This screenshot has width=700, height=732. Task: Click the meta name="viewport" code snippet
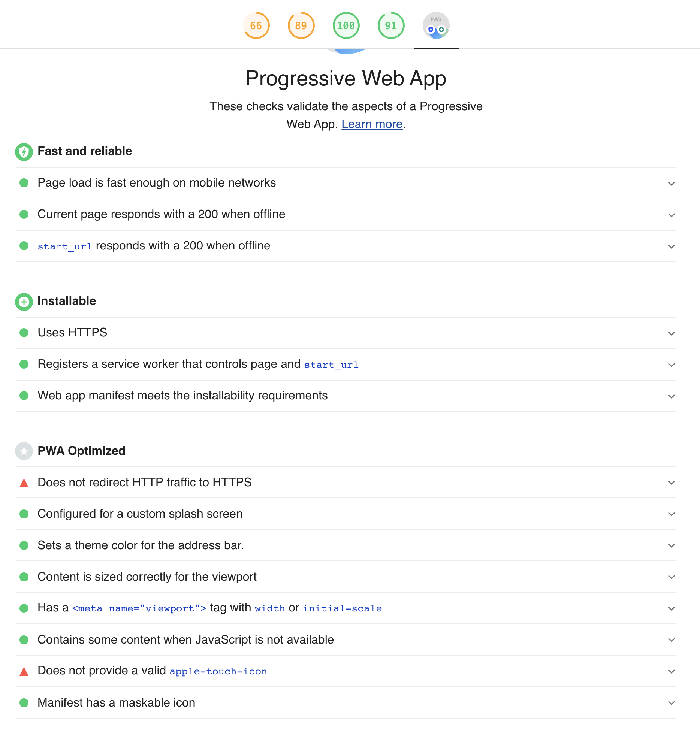click(x=139, y=608)
